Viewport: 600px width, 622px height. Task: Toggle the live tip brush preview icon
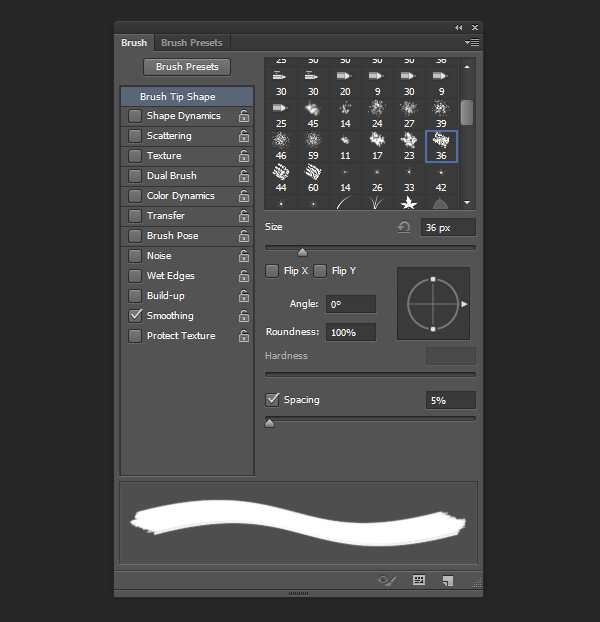coord(389,580)
